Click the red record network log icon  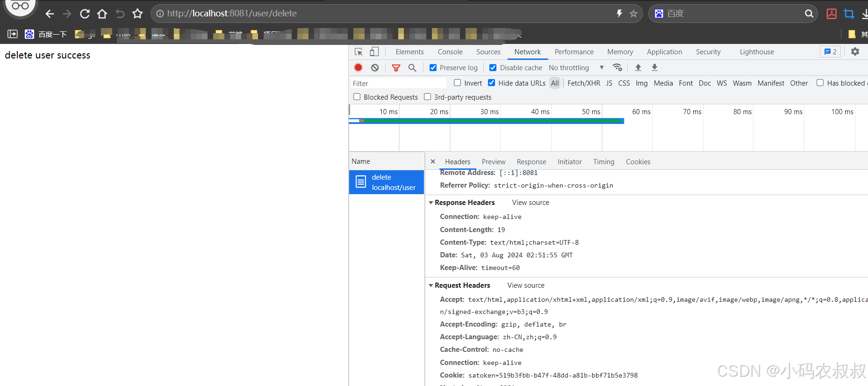(x=358, y=67)
